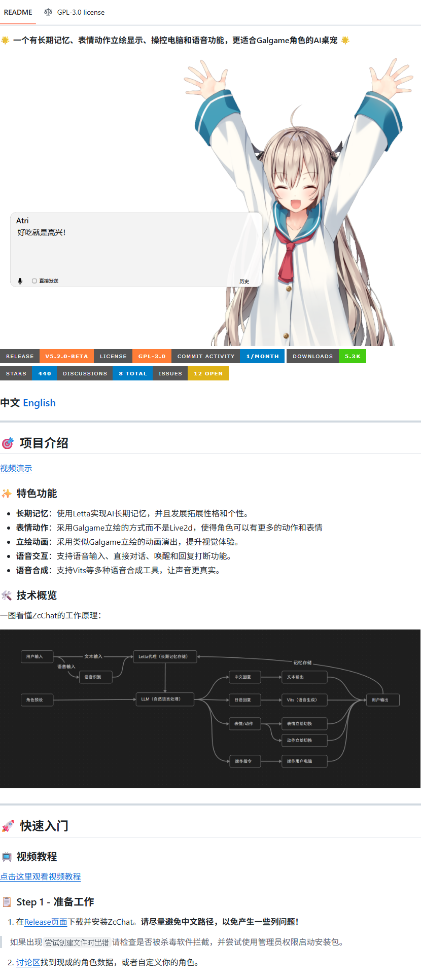Image resolution: width=421 pixels, height=980 pixels.
Task: Click the TV icon beside 视频教程
Action: (x=7, y=857)
